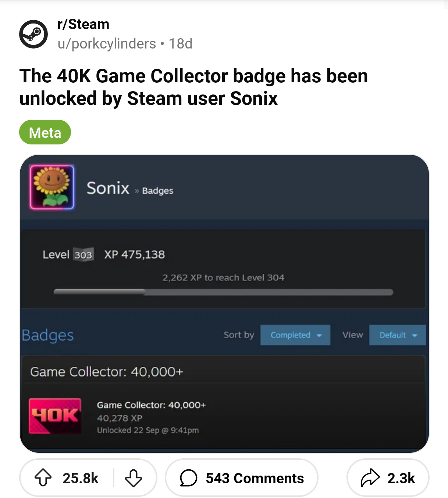The width and height of the screenshot is (448, 498).
Task: Click the 40K badge icon
Action: click(x=55, y=416)
